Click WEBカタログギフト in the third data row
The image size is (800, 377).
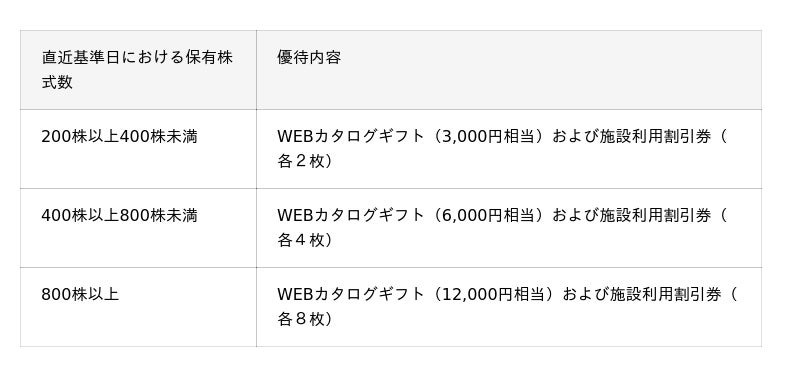click(351, 295)
